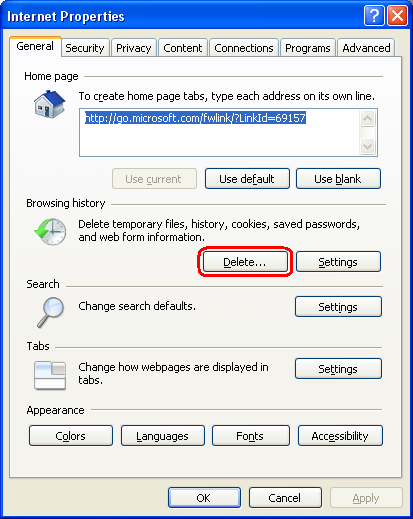Click the Cancel button

[x=285, y=497]
